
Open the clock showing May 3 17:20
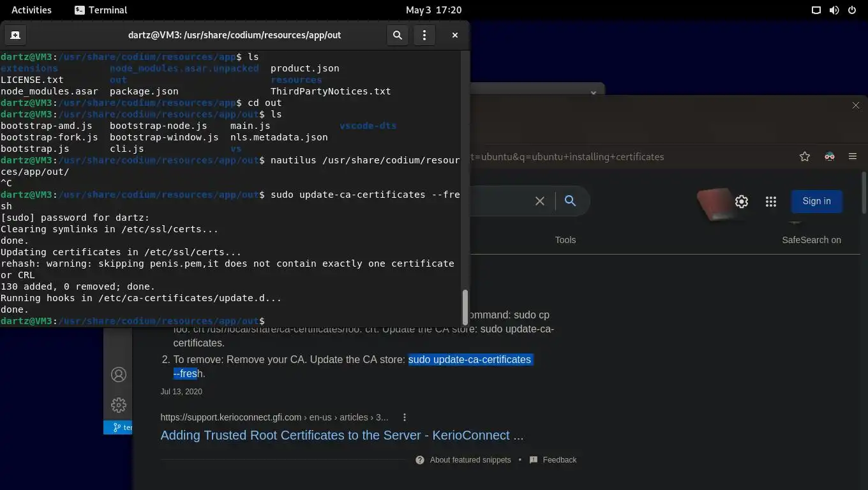click(x=433, y=10)
